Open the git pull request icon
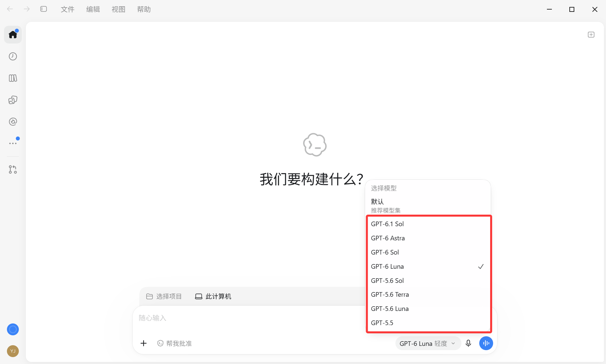The height and width of the screenshot is (364, 606). (x=13, y=169)
